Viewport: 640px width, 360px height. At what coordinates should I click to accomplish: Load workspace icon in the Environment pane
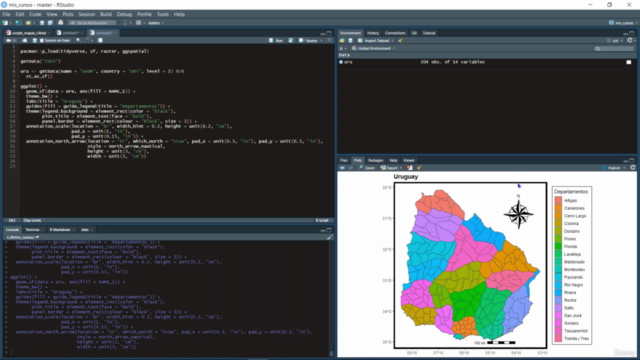tap(342, 40)
